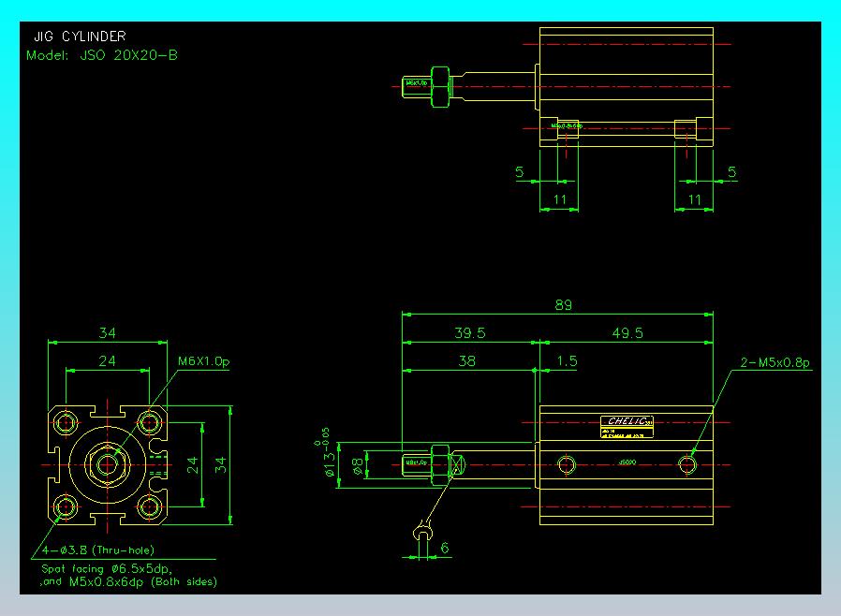841x616 pixels.
Task: Click the horizontal "24" hole spacing dimension
Action: tap(108, 360)
